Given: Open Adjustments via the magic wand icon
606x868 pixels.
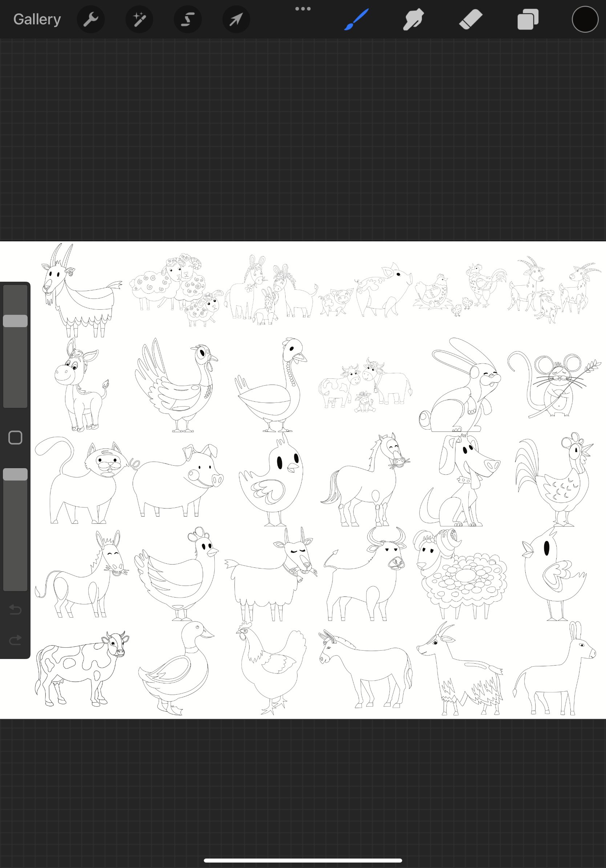Looking at the screenshot, I should (139, 19).
